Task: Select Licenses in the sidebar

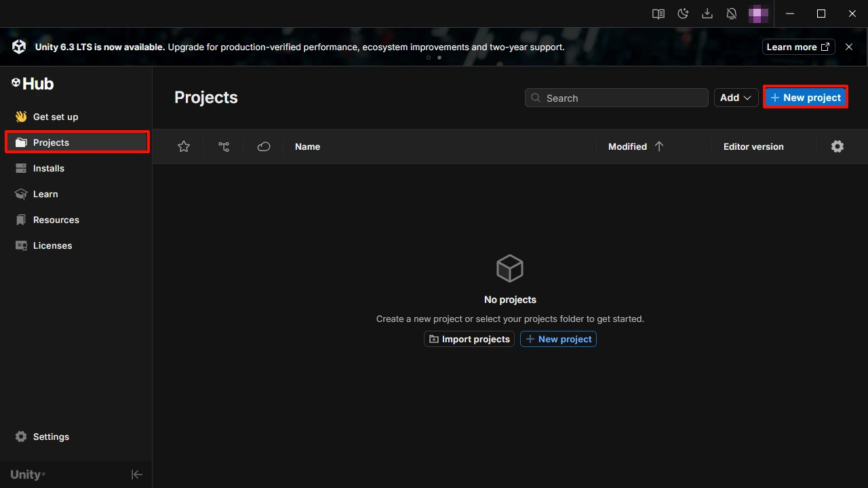Action: [x=52, y=245]
